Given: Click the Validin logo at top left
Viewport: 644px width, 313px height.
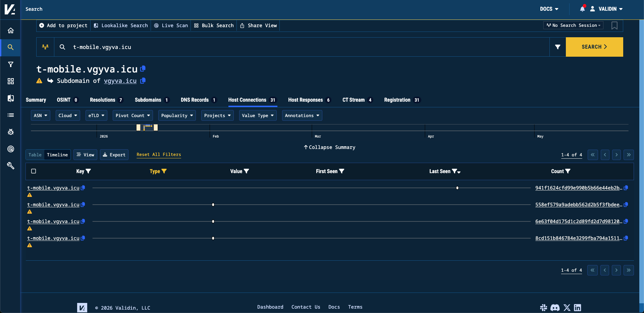Looking at the screenshot, I should [x=10, y=9].
